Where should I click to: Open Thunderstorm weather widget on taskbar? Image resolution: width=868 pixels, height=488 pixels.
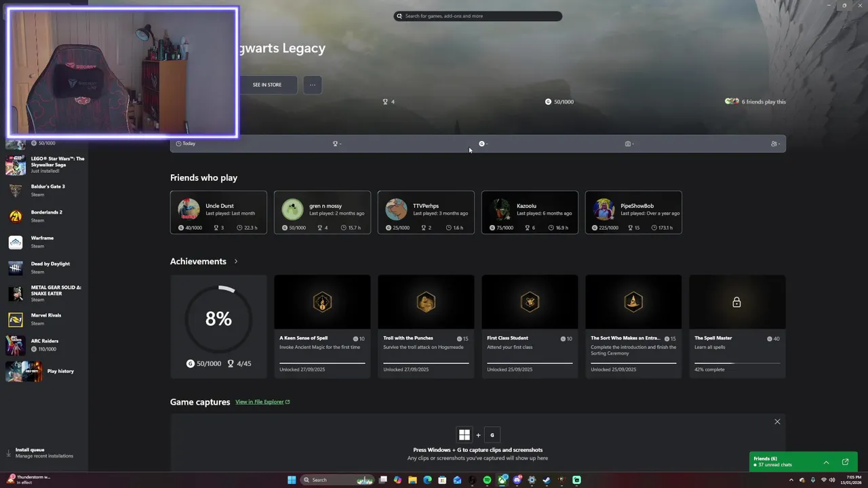28,480
